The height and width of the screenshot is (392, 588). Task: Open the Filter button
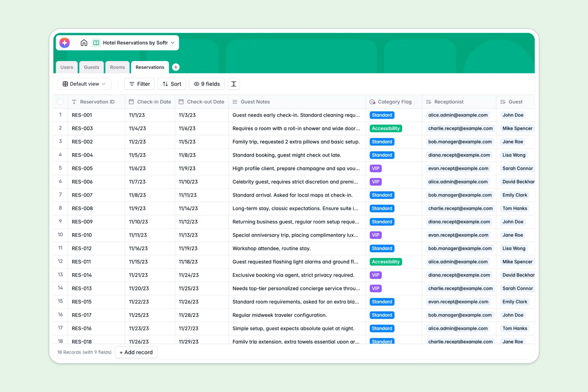[139, 84]
